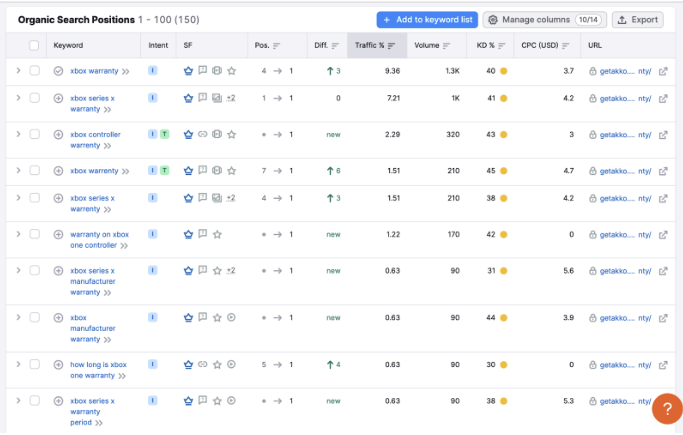683x435 pixels.
Task: Click the plus circle icon beside xbox controller warrenty
Action: tap(58, 135)
